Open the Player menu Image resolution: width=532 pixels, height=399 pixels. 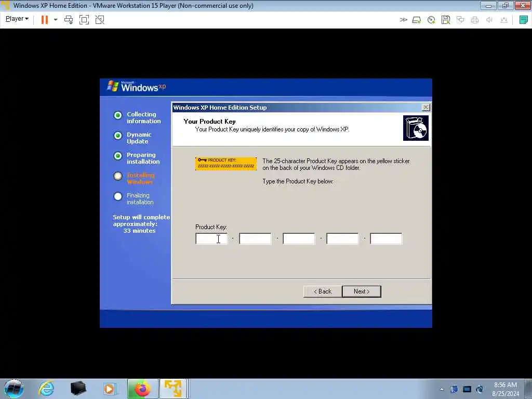pos(17,19)
